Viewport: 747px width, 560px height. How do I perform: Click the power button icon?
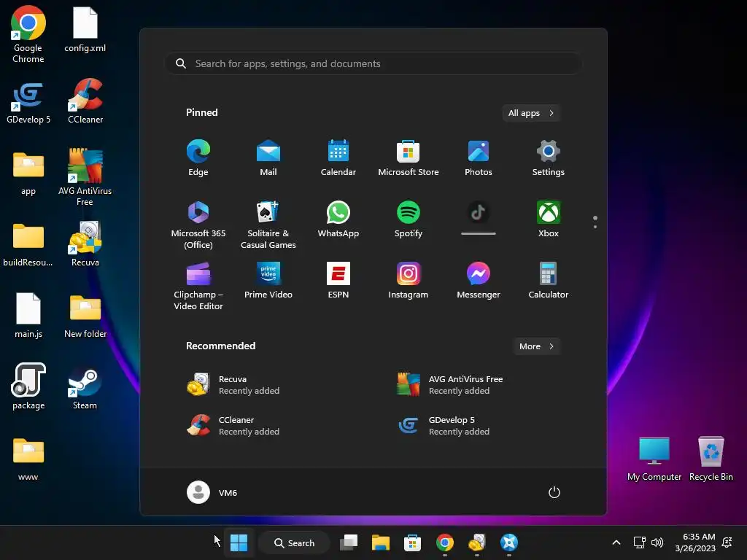click(x=554, y=492)
